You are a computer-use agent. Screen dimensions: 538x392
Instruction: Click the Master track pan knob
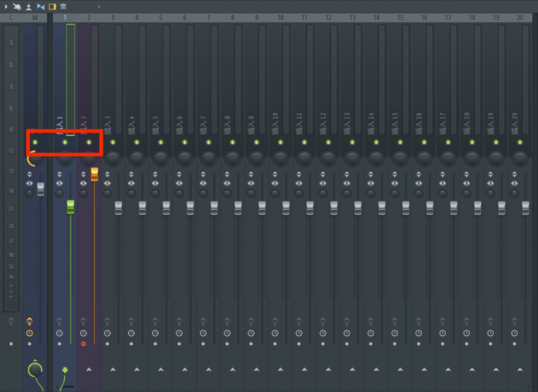point(35,158)
